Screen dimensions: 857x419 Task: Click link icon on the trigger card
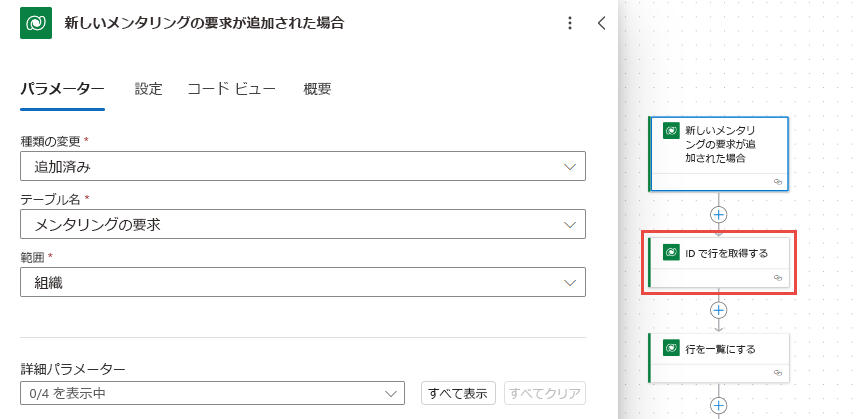pyautogui.click(x=778, y=182)
